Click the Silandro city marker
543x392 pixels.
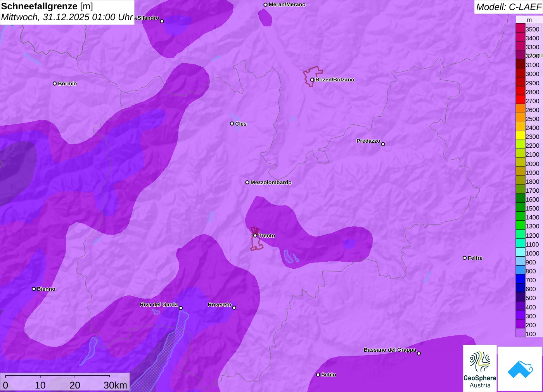(x=162, y=21)
